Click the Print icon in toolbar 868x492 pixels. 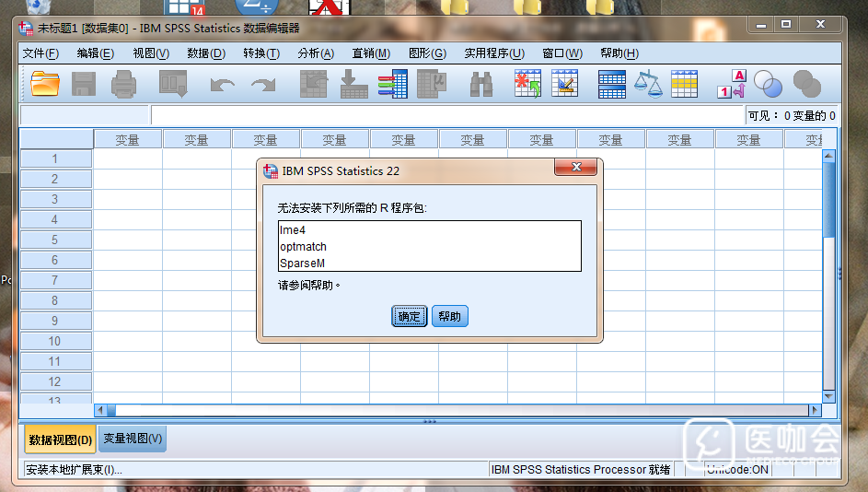tap(124, 85)
